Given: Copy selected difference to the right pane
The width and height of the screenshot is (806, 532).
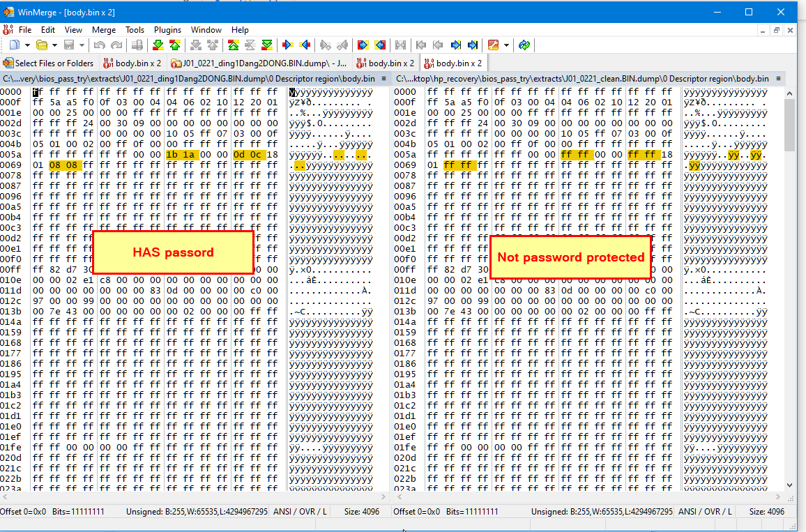Looking at the screenshot, I should coord(288,45).
